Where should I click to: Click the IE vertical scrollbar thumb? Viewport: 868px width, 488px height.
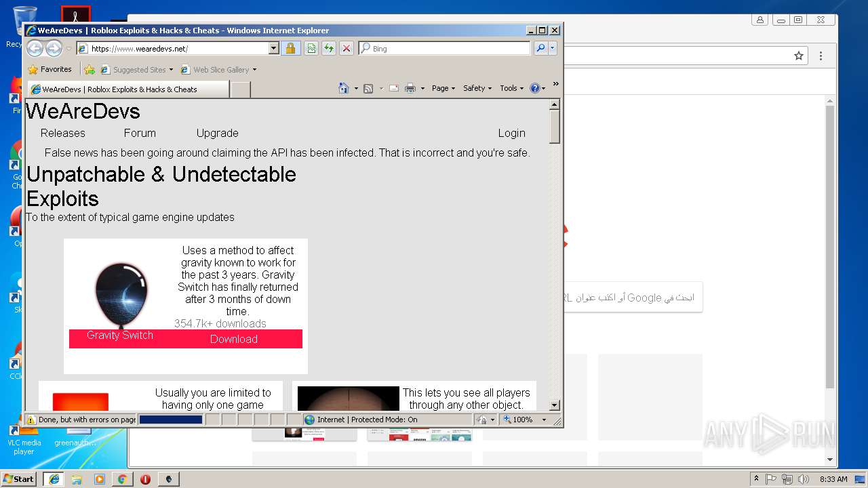click(x=554, y=127)
